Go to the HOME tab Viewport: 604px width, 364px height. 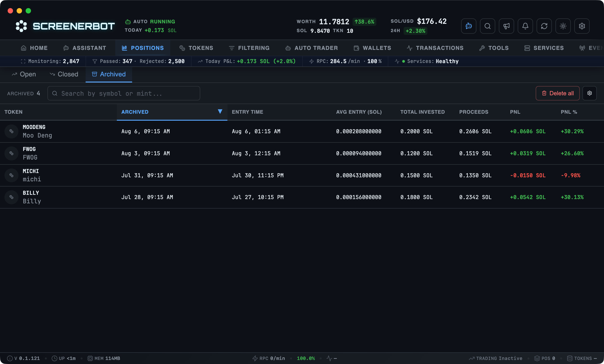click(x=34, y=48)
